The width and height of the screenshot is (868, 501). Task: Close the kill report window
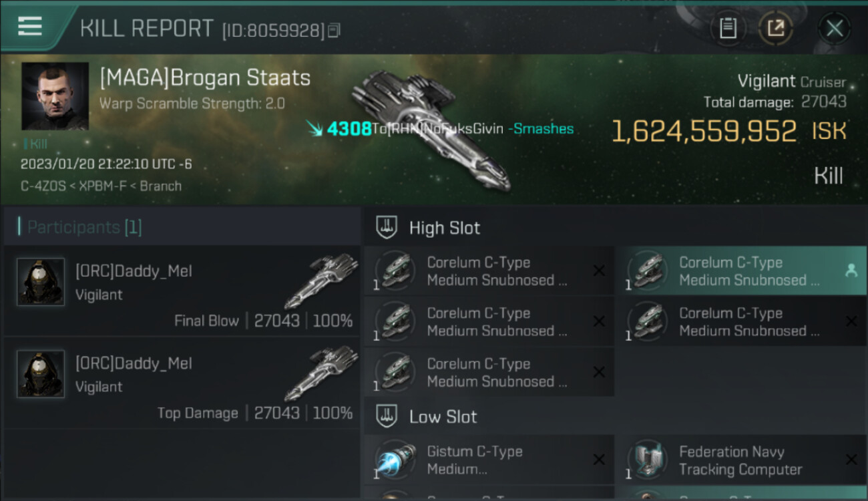(x=834, y=28)
